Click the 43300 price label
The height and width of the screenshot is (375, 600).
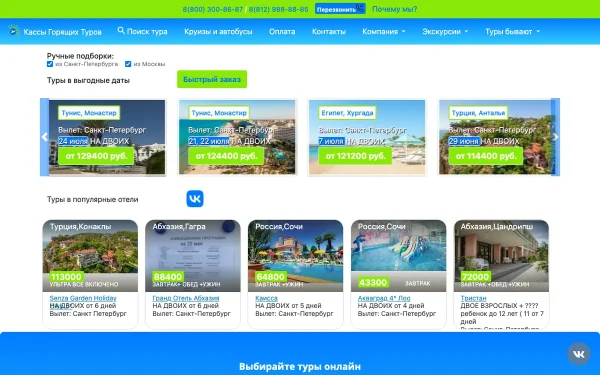(x=373, y=283)
